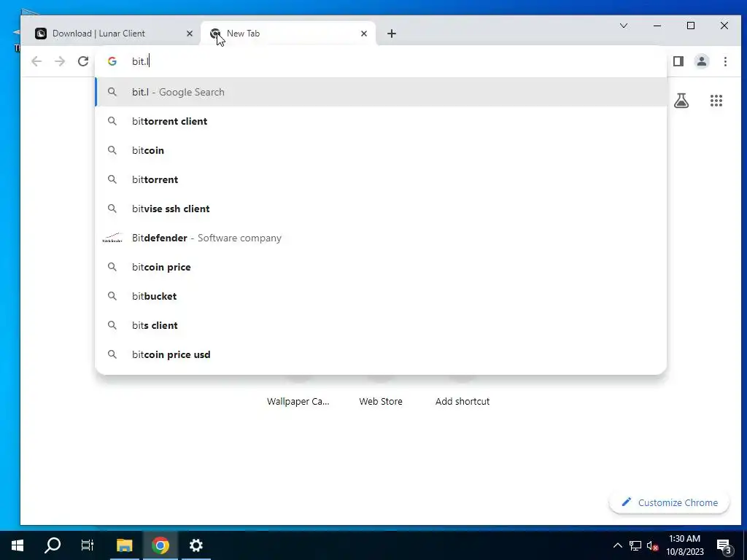Image resolution: width=747 pixels, height=560 pixels.
Task: Open a new tab with plus button
Action: click(392, 34)
